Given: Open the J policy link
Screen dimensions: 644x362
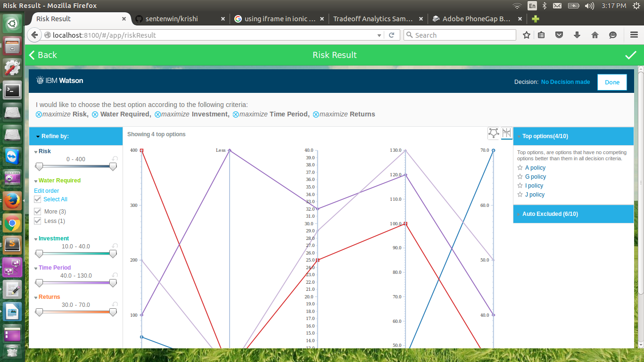Looking at the screenshot, I should pos(535,195).
